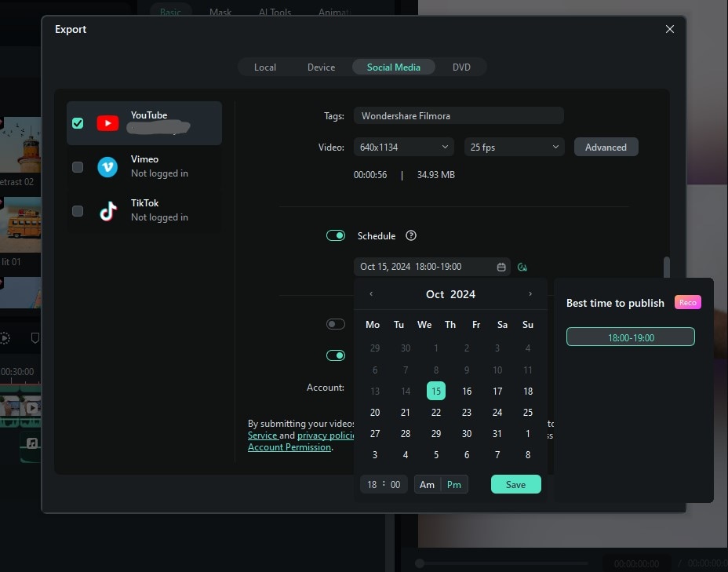Click Save in the calendar popup

pyautogui.click(x=516, y=485)
